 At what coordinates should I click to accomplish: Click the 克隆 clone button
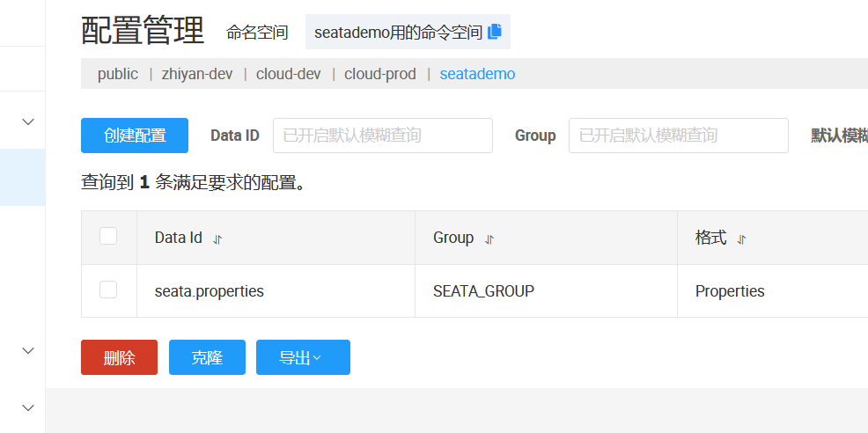click(x=207, y=357)
